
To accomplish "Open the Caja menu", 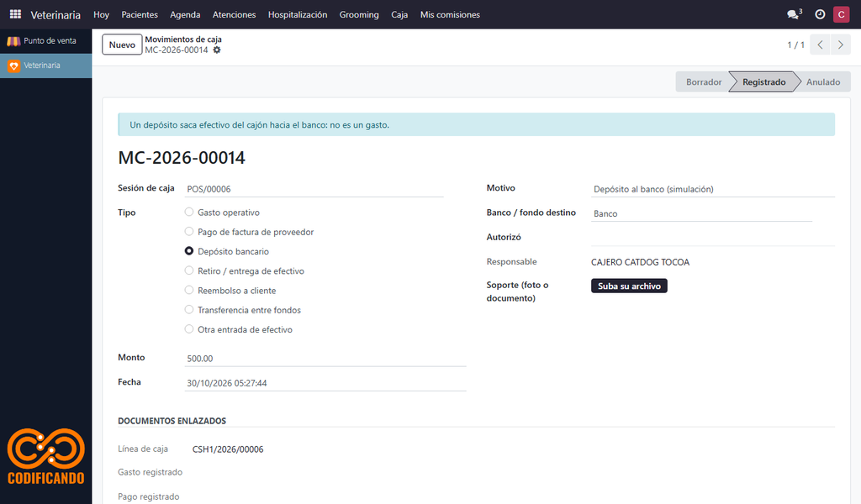I will coord(399,15).
